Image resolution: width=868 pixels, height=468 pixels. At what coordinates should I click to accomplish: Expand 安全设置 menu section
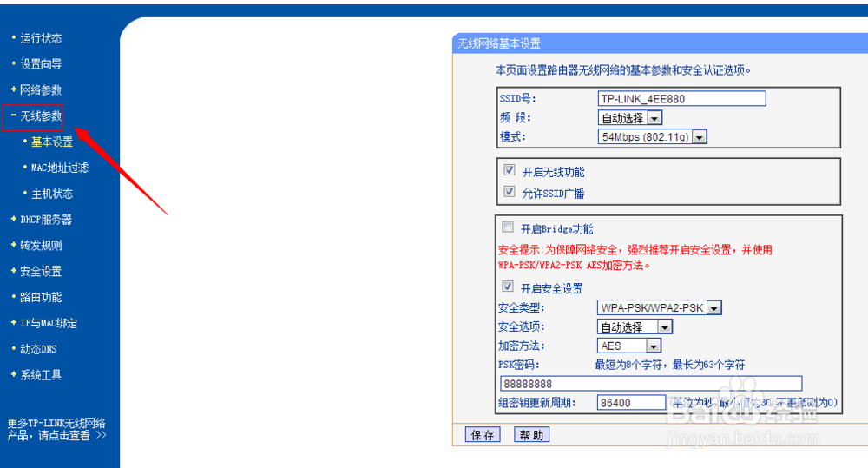pyautogui.click(x=41, y=272)
